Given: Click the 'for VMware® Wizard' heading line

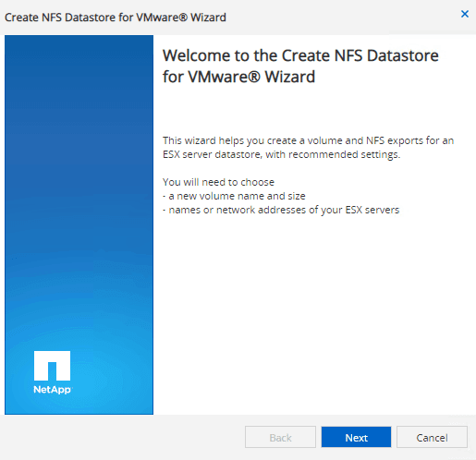Looking at the screenshot, I should tap(238, 77).
